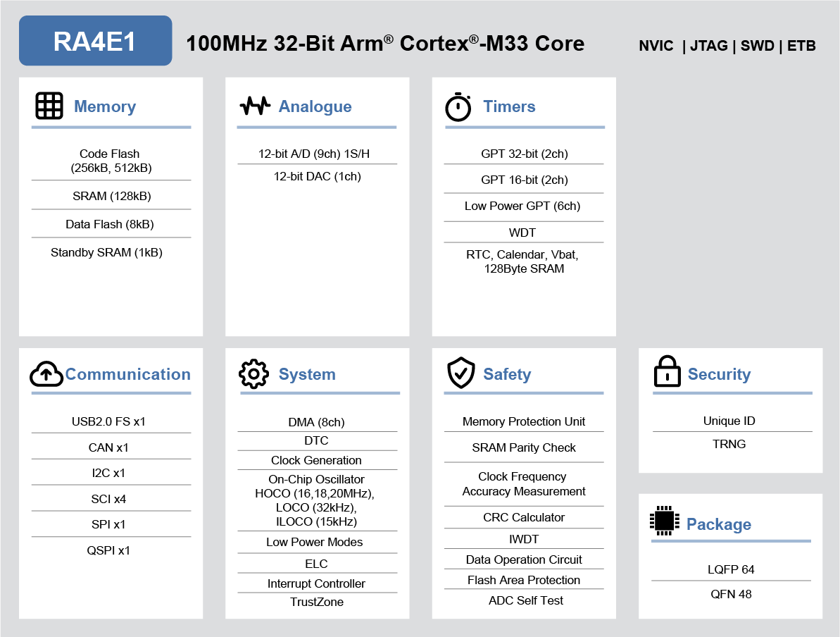The image size is (840, 637).
Task: Select the Low Power GPT (6ch) row
Action: point(523,206)
